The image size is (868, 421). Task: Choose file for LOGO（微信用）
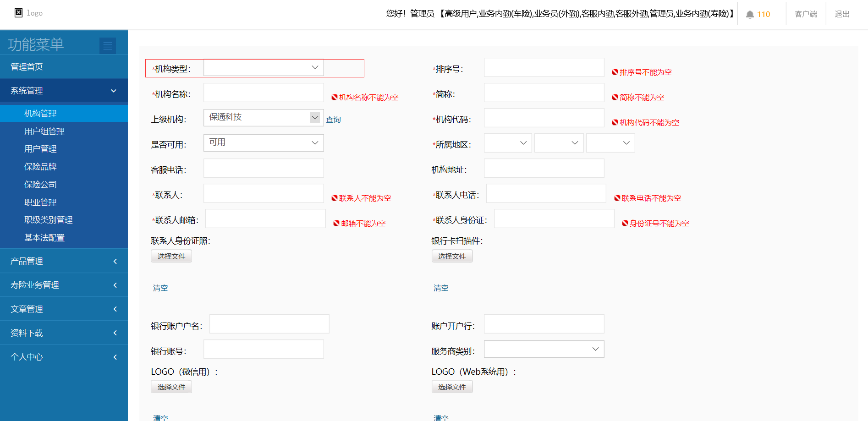coord(171,387)
